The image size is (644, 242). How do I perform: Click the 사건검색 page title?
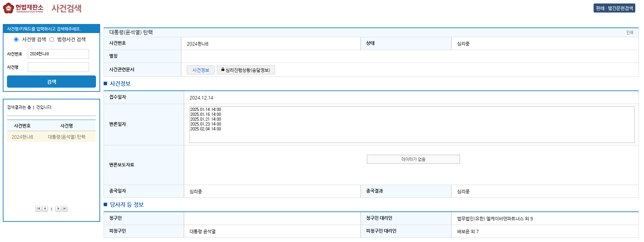coord(66,8)
